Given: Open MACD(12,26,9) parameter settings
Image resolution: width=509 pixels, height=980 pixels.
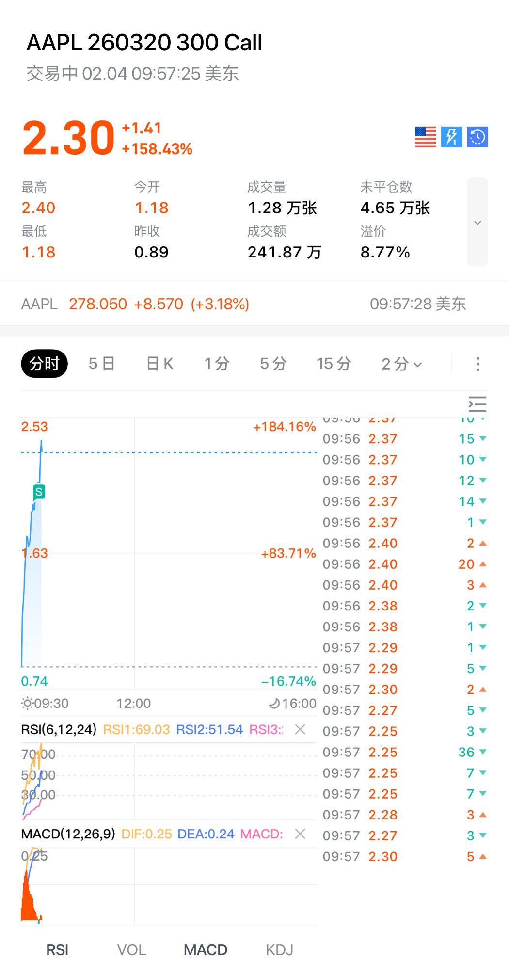Looking at the screenshot, I should point(68,834).
